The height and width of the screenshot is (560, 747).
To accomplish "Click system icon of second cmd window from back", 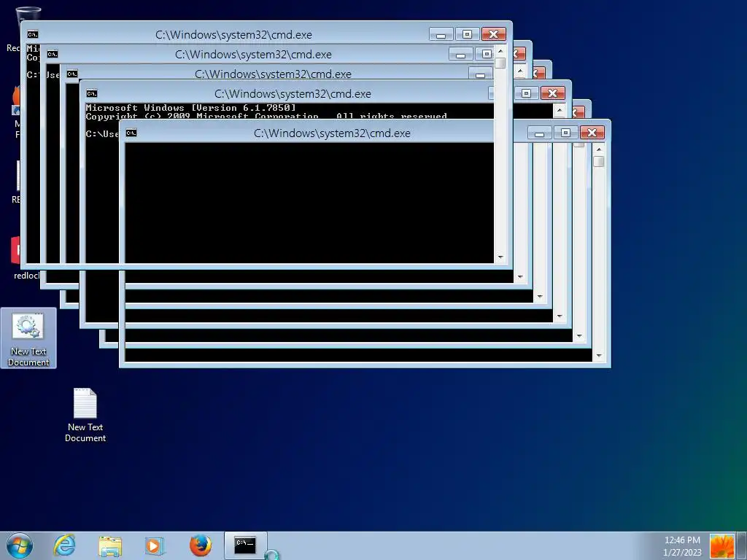I will coord(53,54).
